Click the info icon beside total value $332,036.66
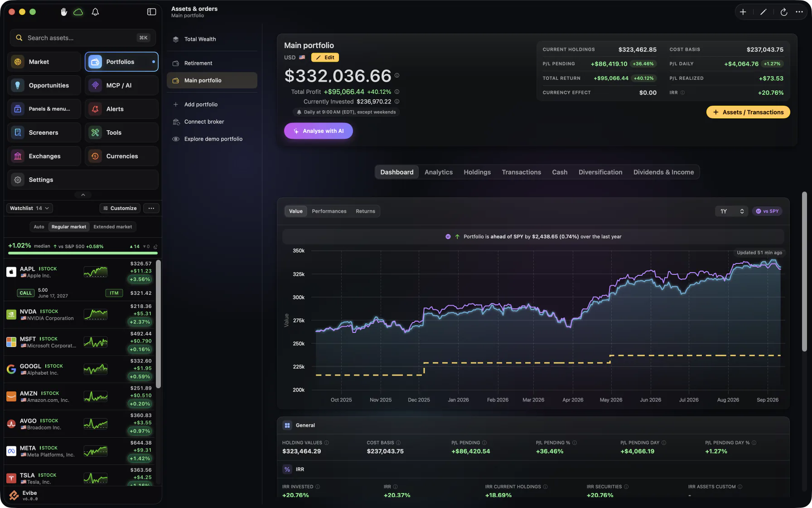The height and width of the screenshot is (508, 812). click(x=397, y=75)
